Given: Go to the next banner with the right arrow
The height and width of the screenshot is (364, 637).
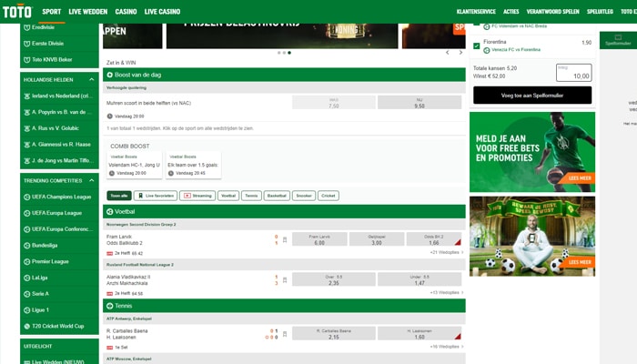Looking at the screenshot, I should 460,53.
